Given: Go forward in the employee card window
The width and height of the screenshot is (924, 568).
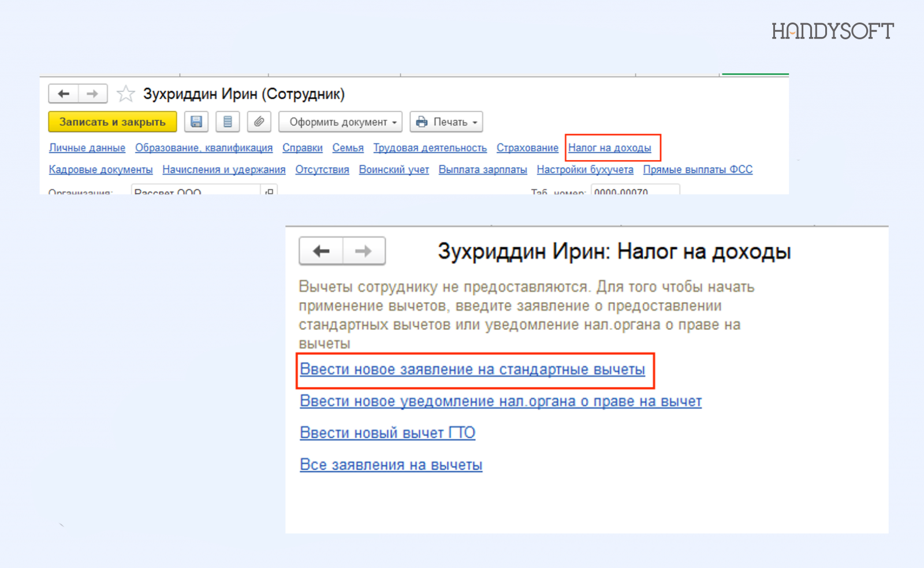Looking at the screenshot, I should pyautogui.click(x=92, y=94).
